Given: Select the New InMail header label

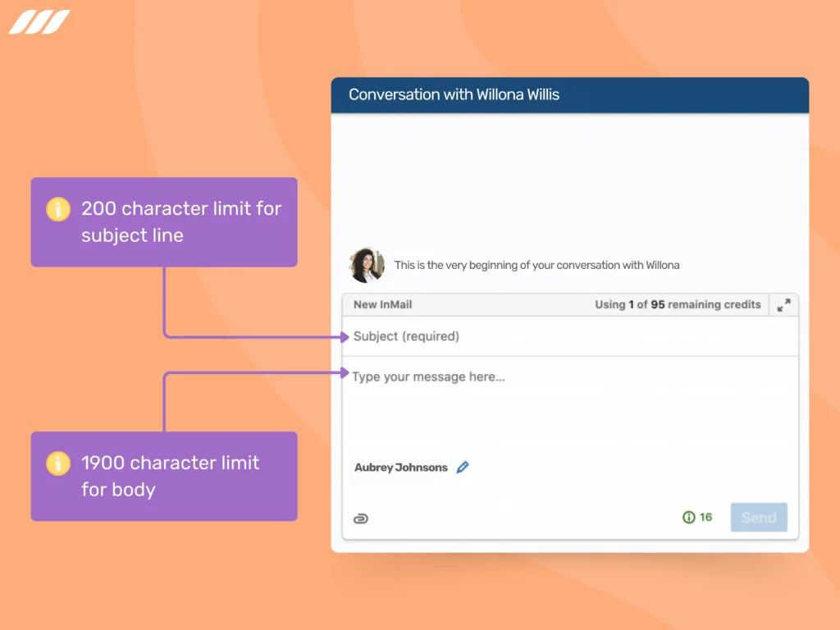Looking at the screenshot, I should pyautogui.click(x=381, y=304).
